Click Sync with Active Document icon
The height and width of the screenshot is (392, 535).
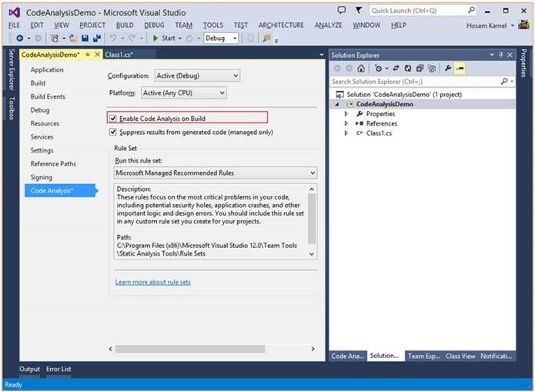pyautogui.click(x=396, y=69)
